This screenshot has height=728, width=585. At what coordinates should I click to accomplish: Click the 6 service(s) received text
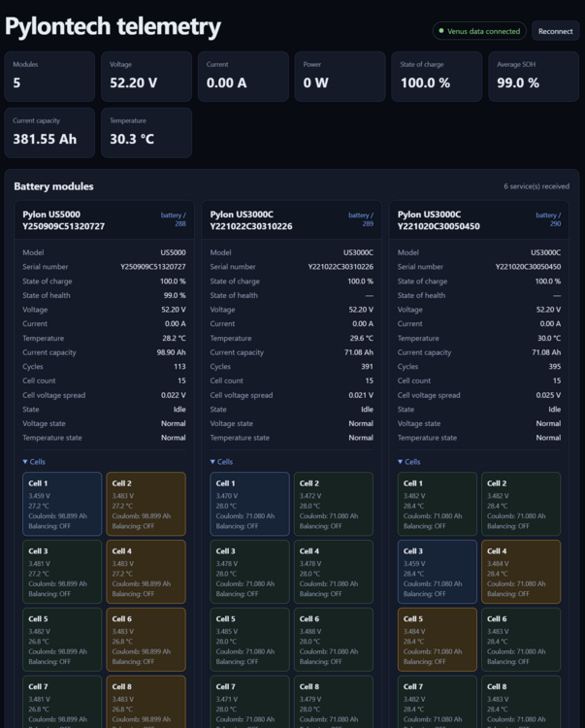536,186
